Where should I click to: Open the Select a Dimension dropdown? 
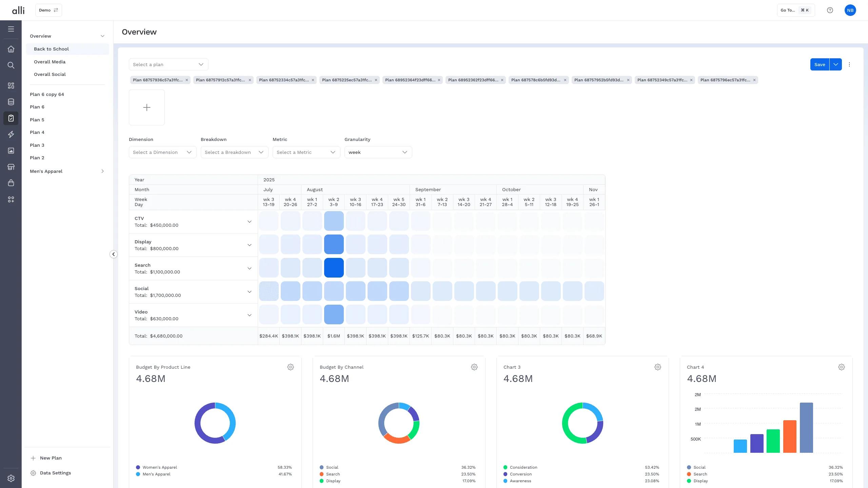[x=163, y=152]
